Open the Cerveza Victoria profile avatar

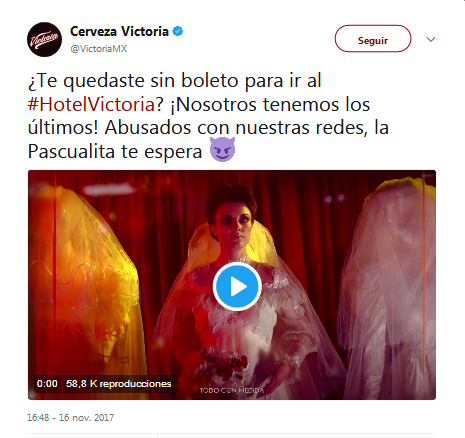pos(44,39)
